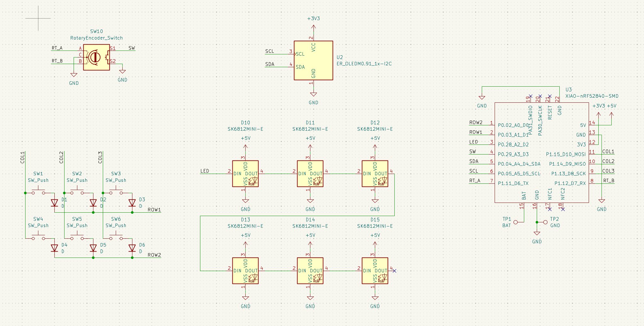Click the P1.15_D10_MOSI pin name

tap(566, 154)
